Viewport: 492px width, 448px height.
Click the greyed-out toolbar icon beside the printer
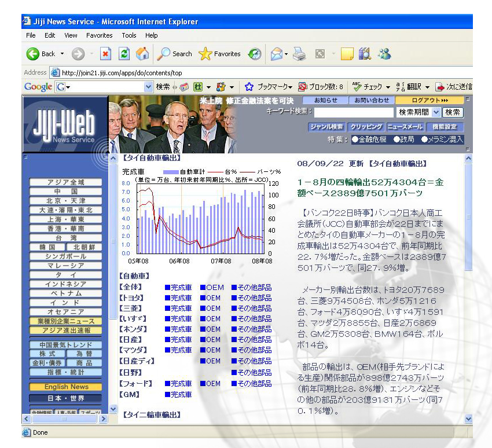point(320,54)
